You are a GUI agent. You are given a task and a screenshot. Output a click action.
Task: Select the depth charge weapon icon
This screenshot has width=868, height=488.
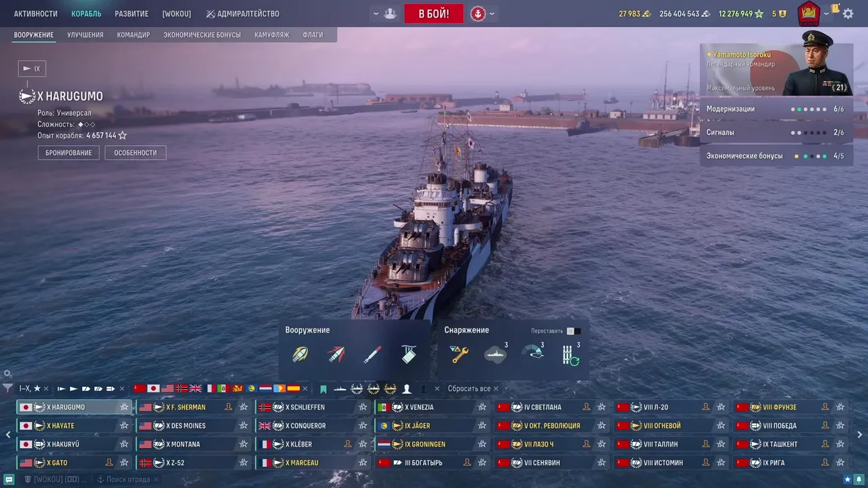click(x=408, y=354)
